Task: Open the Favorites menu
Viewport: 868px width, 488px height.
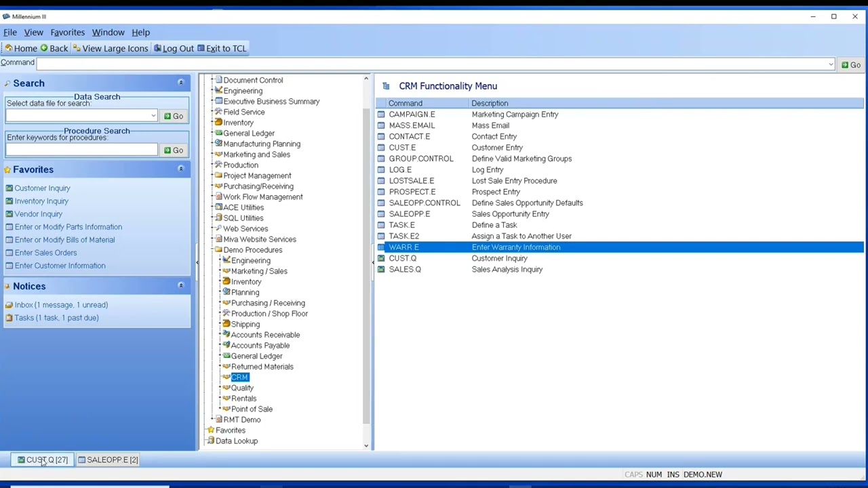Action: 67,32
